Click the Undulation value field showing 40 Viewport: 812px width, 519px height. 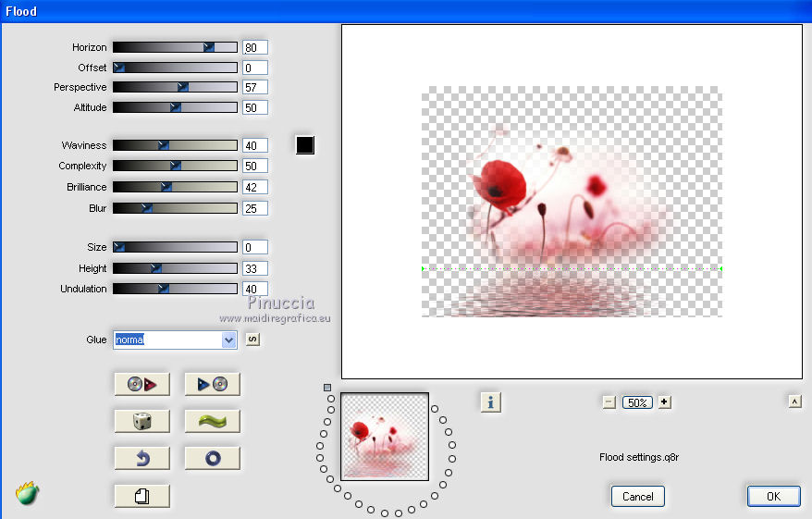[255, 289]
